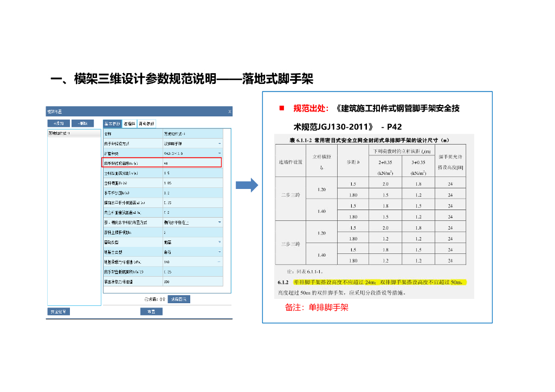Click the red 规范出处 label
The height and width of the screenshot is (392, 555).
tap(311, 108)
